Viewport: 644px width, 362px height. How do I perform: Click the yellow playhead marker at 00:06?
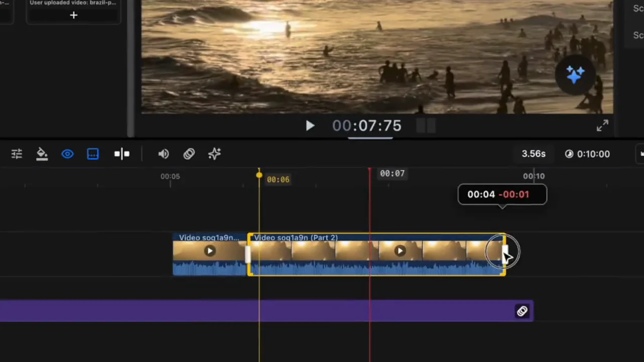tap(259, 175)
